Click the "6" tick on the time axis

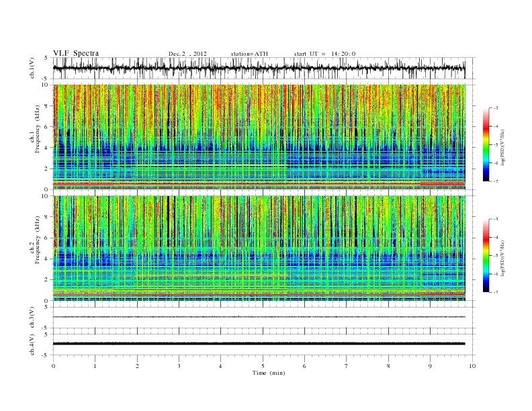coord(304,366)
